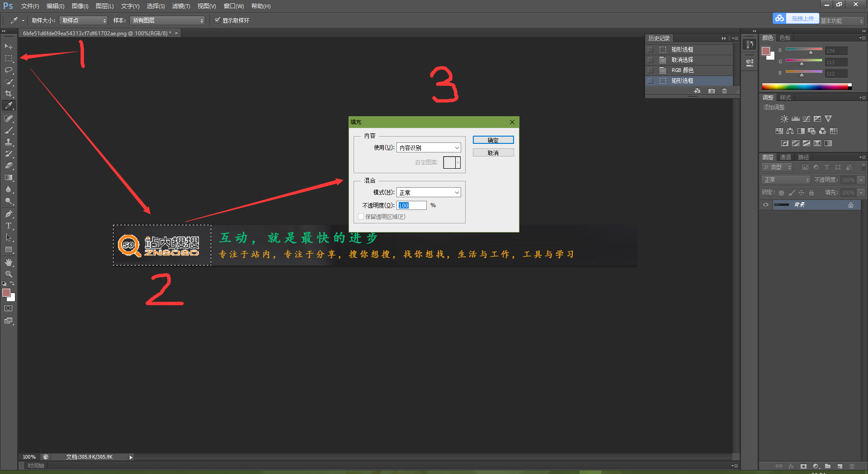Open the 使用 content dropdown
The width and height of the screenshot is (868, 474).
429,148
